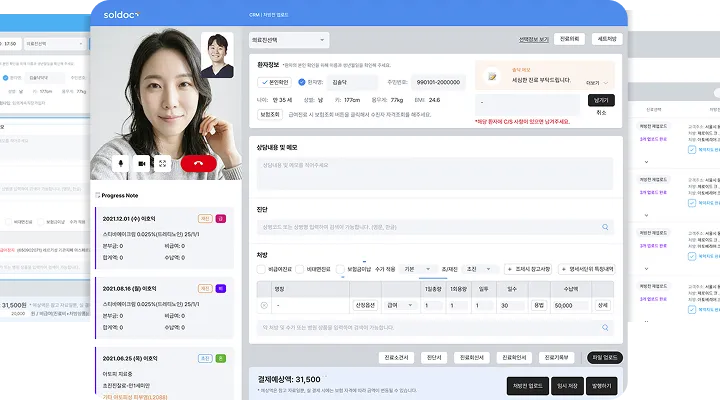Click the 조제시 참고사항 add button
Image resolution: width=720 pixels, height=400 pixels.
pyautogui.click(x=528, y=269)
